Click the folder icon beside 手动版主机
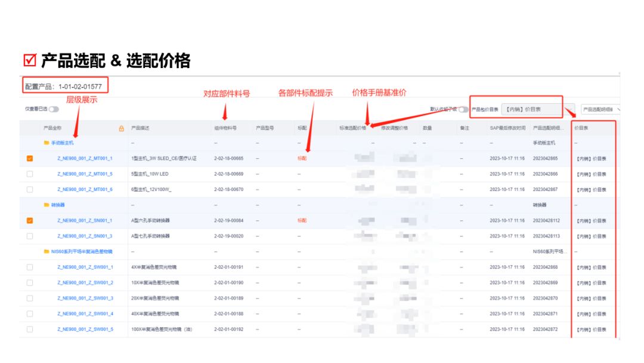The width and height of the screenshot is (644, 363). pos(47,143)
